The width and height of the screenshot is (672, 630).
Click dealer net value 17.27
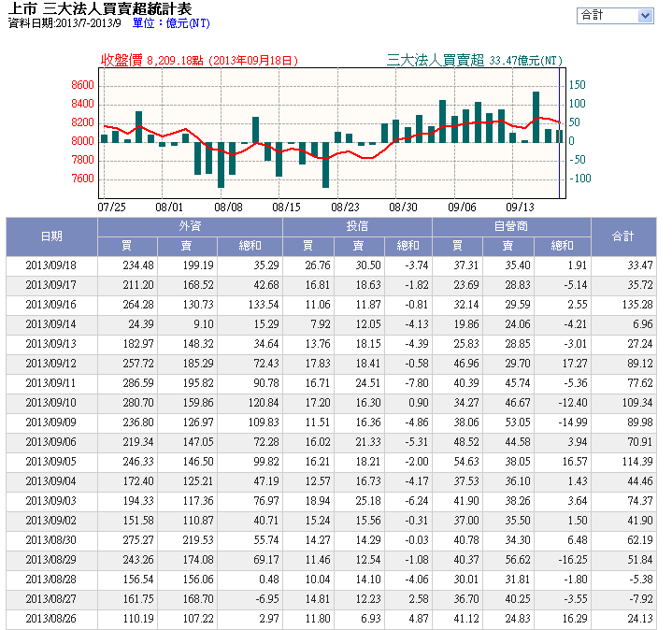(575, 364)
